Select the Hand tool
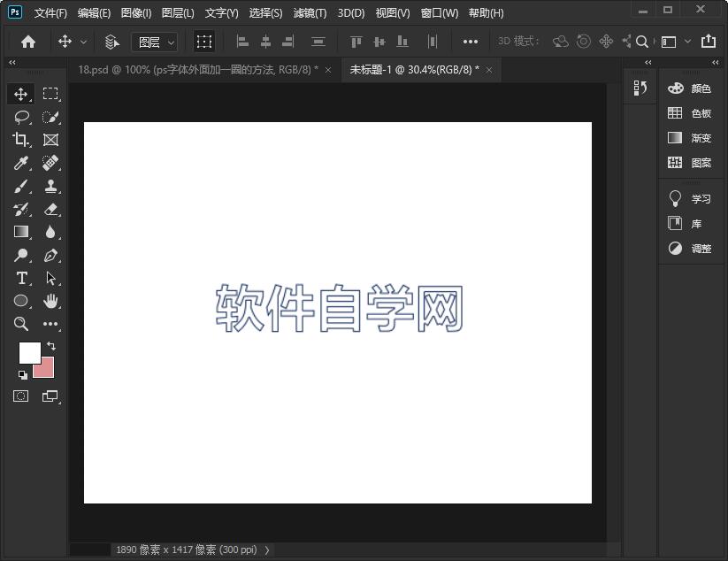Image resolution: width=728 pixels, height=561 pixels. (50, 302)
